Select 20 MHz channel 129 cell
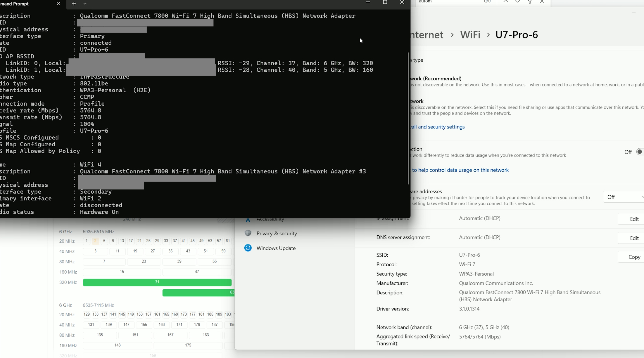 87,314
